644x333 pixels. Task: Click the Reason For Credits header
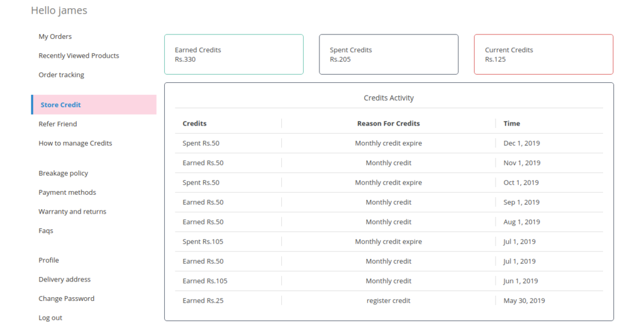point(389,123)
